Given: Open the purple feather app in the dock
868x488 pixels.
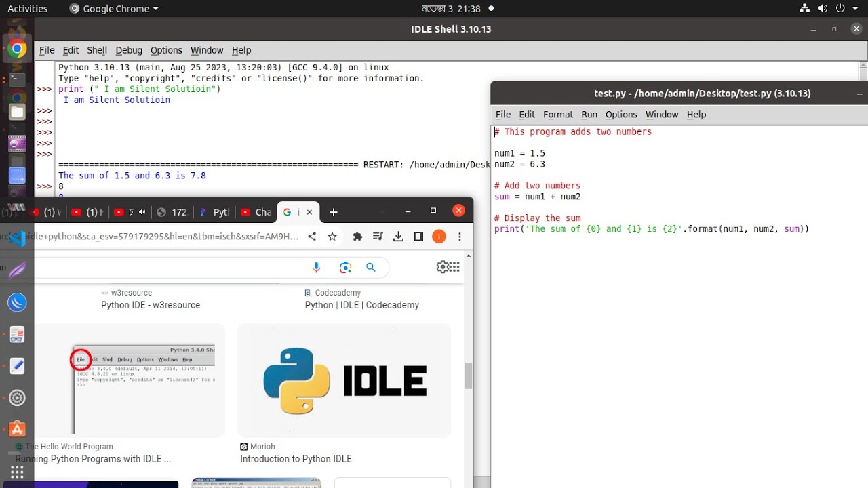Looking at the screenshot, I should 18,269.
